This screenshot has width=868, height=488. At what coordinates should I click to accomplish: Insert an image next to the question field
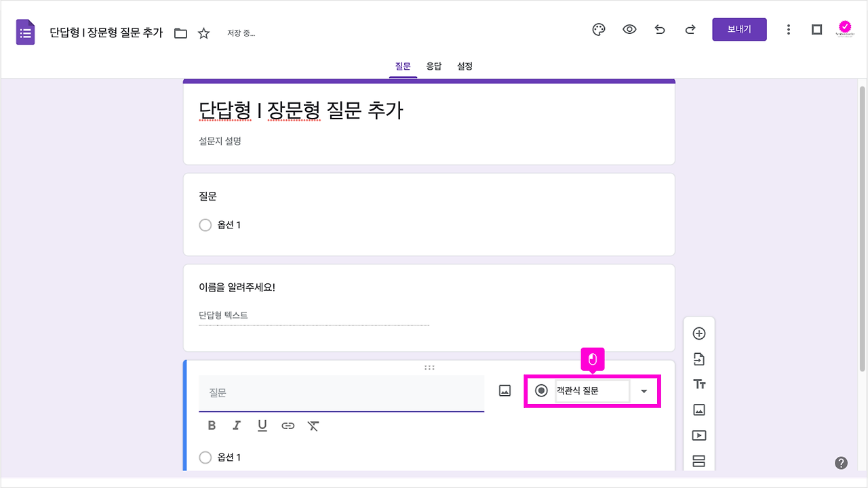pos(504,390)
